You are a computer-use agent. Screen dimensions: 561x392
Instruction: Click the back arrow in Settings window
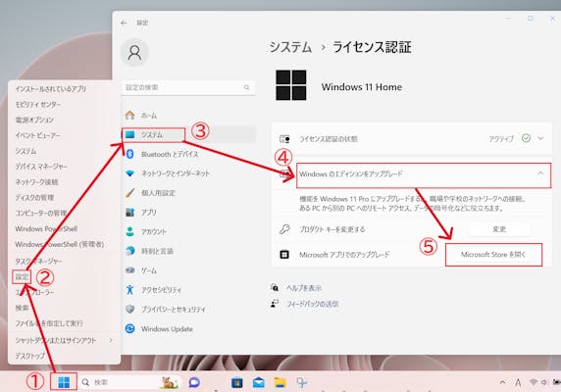click(x=124, y=23)
